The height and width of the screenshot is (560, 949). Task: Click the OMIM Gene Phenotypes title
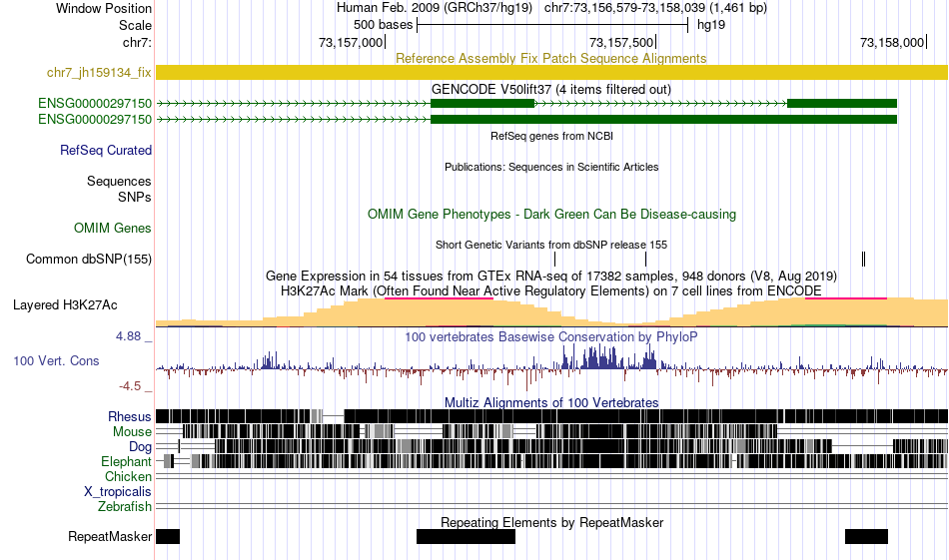point(552,214)
